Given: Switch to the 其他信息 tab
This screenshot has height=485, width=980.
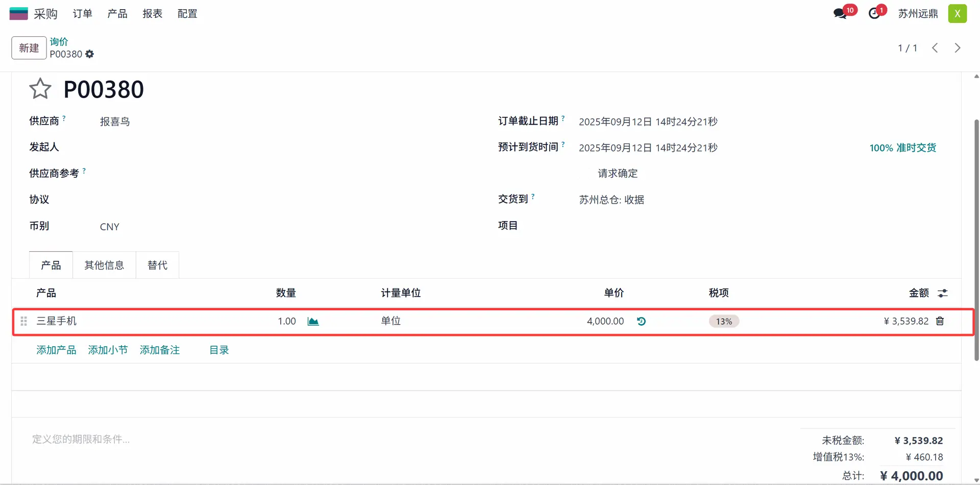Looking at the screenshot, I should 104,265.
